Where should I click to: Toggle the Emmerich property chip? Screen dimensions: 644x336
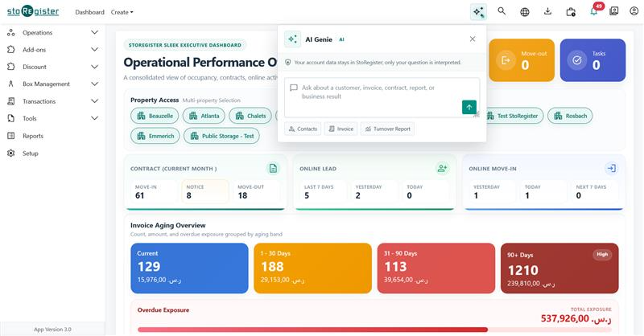(x=155, y=136)
